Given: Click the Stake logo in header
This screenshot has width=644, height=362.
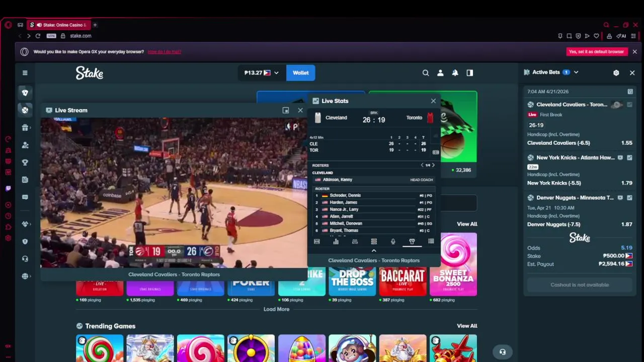Looking at the screenshot, I should pos(90,73).
